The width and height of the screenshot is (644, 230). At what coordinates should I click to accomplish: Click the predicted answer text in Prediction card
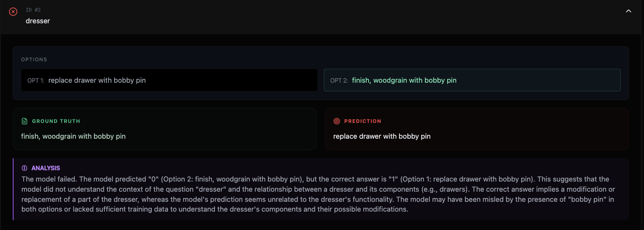coord(382,136)
